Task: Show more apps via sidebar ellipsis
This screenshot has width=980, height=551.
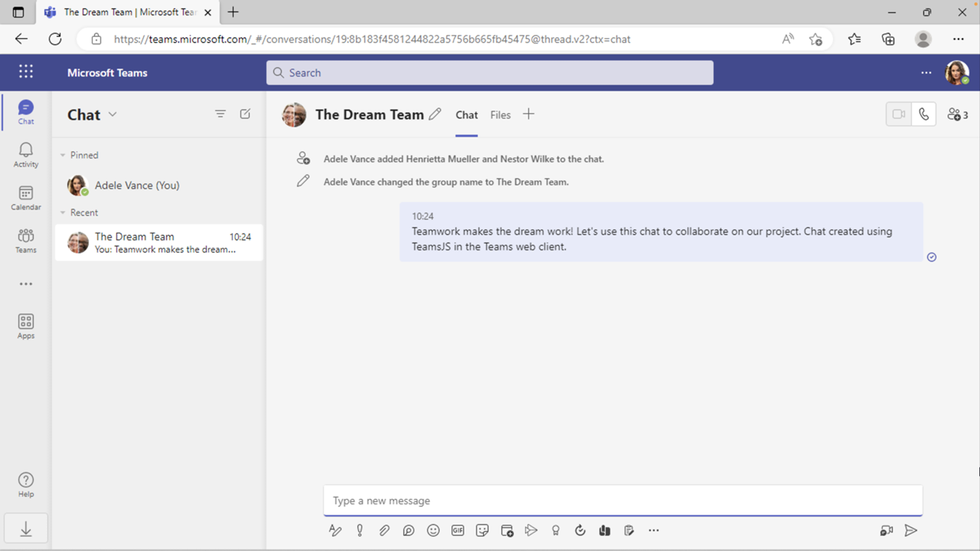Action: coord(26,284)
